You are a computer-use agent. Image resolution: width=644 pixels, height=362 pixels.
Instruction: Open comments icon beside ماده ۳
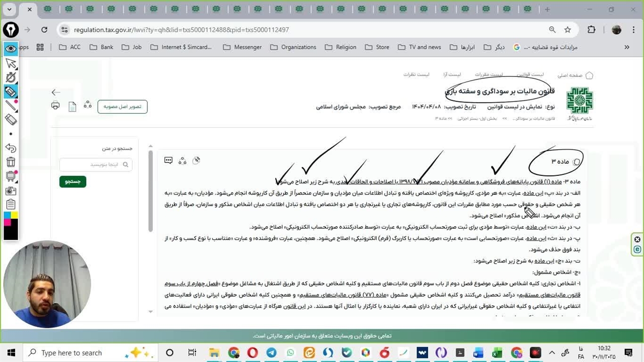pyautogui.click(x=169, y=160)
